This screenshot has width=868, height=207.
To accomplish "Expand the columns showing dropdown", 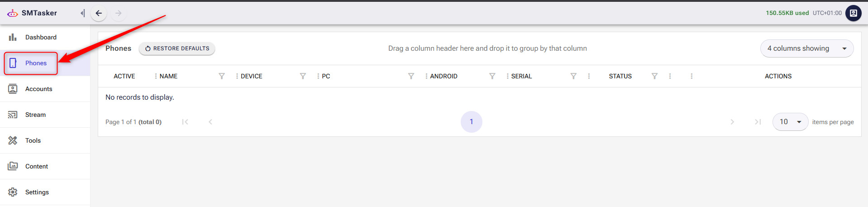I will coord(806,48).
